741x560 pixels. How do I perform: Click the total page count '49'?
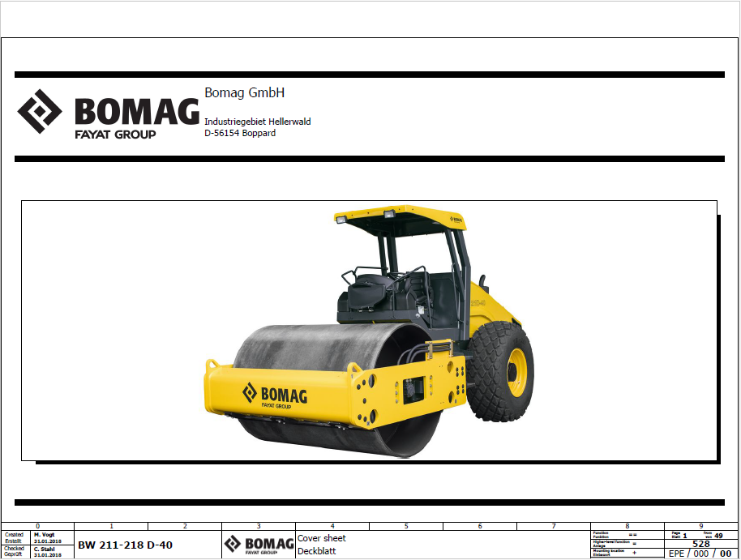pyautogui.click(x=718, y=536)
